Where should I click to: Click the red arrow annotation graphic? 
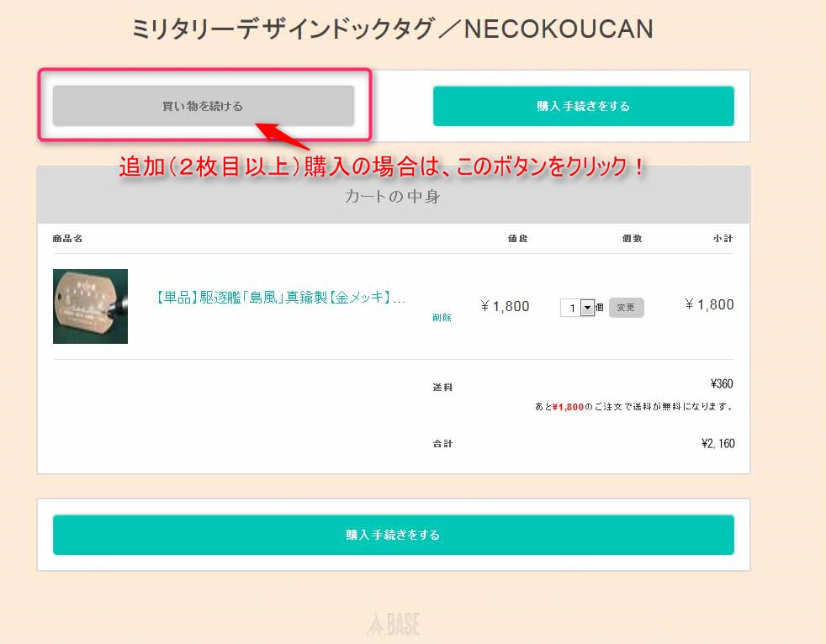(x=282, y=136)
